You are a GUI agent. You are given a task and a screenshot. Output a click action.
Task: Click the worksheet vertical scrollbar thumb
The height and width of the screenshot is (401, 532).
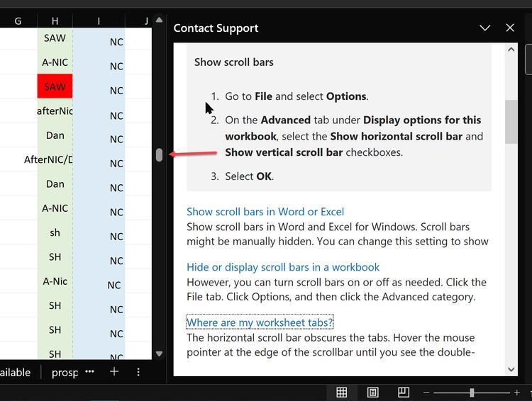(159, 155)
